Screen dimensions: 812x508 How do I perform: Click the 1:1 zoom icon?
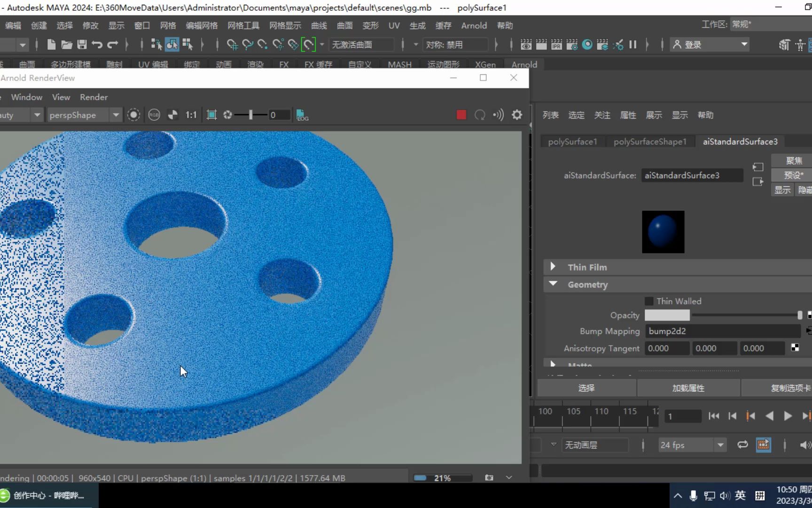pos(191,115)
